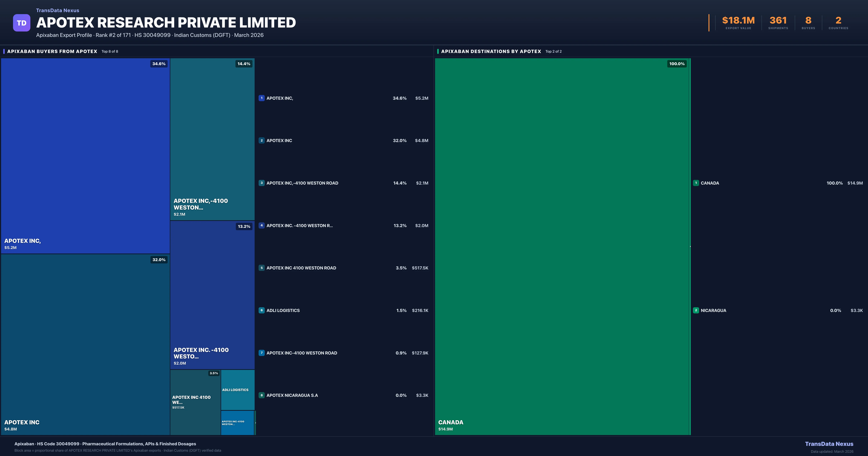Click the rank badge 2 beside APOTEX INC

(x=262, y=141)
